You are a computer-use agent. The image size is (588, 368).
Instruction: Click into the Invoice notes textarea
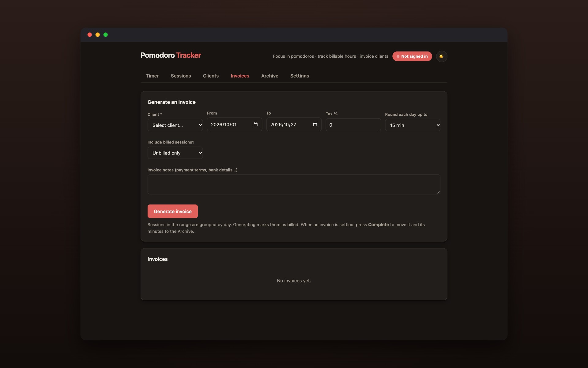coord(294,184)
